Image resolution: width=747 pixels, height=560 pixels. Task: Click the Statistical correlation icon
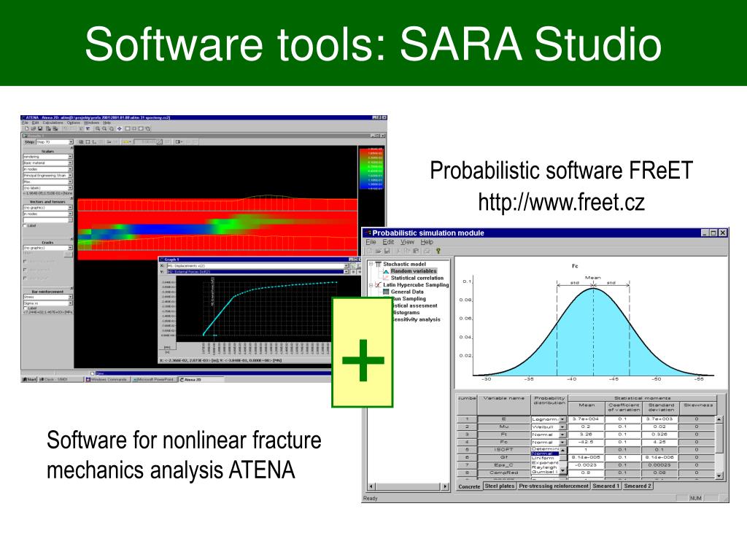coord(386,278)
